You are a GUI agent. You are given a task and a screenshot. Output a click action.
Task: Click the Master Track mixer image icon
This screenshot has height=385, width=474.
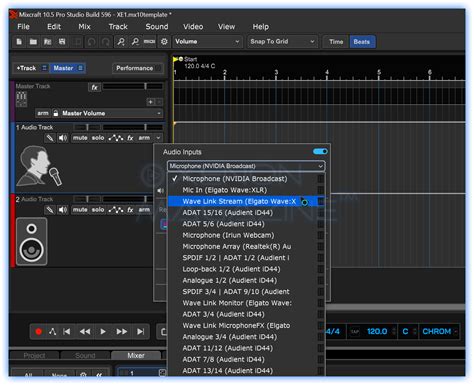point(22,99)
